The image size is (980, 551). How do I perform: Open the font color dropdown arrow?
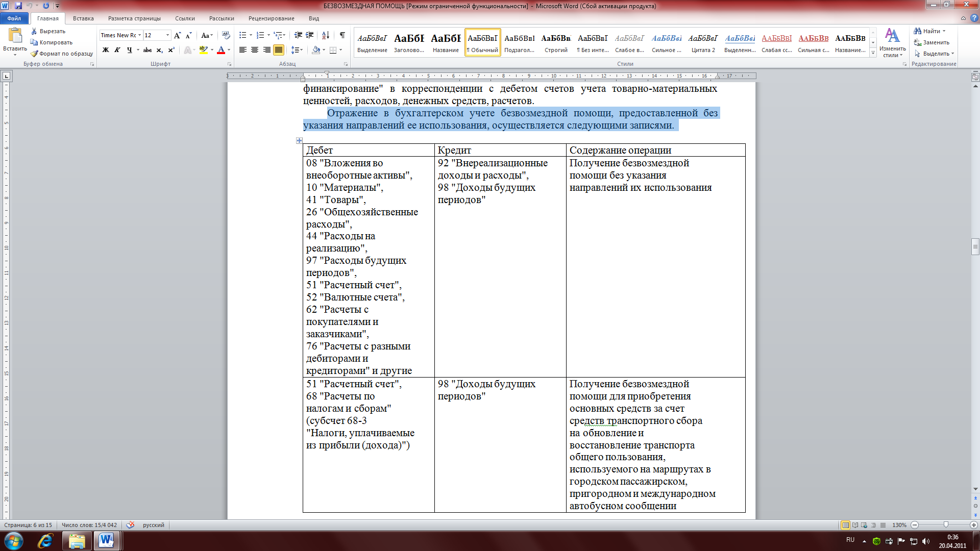pos(229,50)
